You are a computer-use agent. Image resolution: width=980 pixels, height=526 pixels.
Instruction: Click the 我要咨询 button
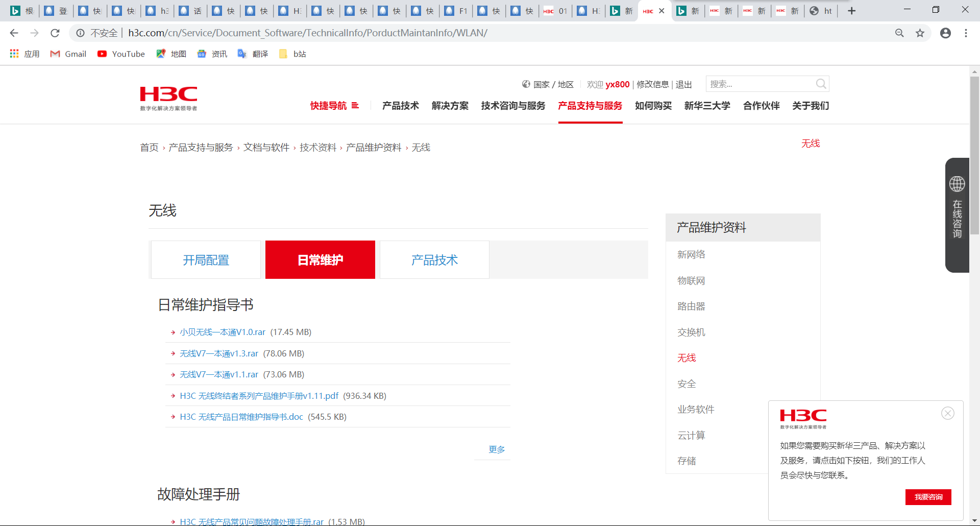click(x=928, y=497)
